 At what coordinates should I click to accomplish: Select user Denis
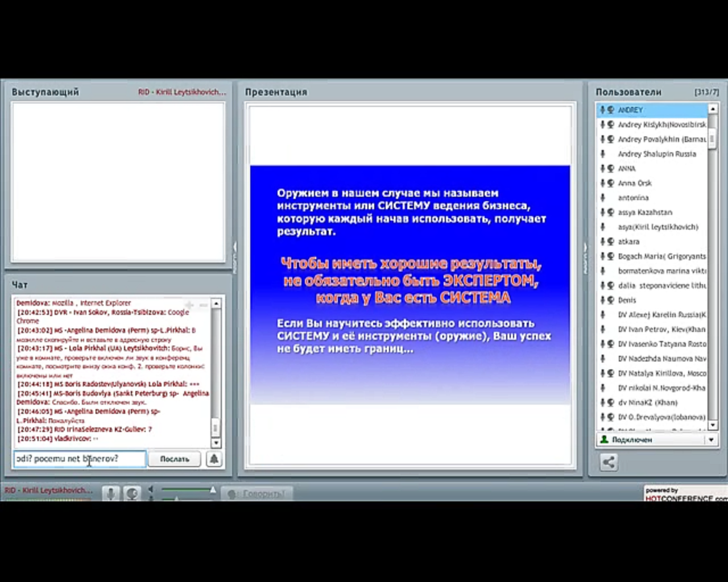(652, 300)
